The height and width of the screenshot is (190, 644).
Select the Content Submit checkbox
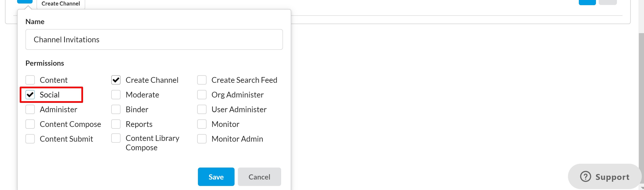[30, 139]
